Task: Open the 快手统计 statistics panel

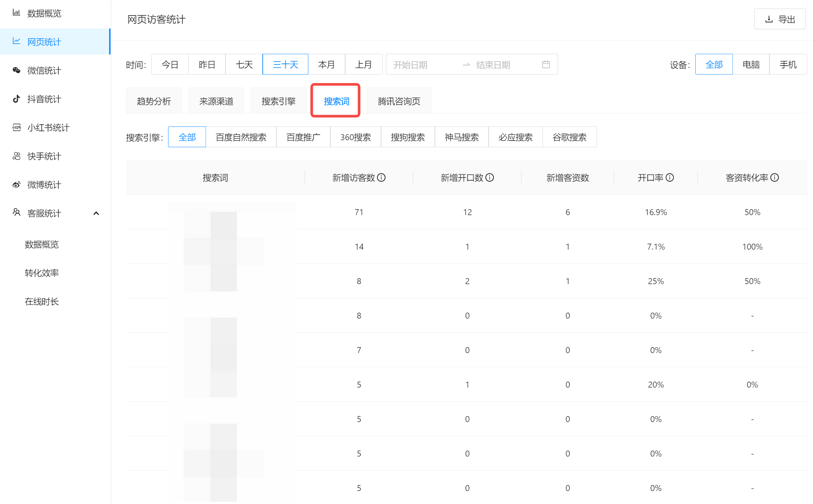Action: [x=44, y=156]
